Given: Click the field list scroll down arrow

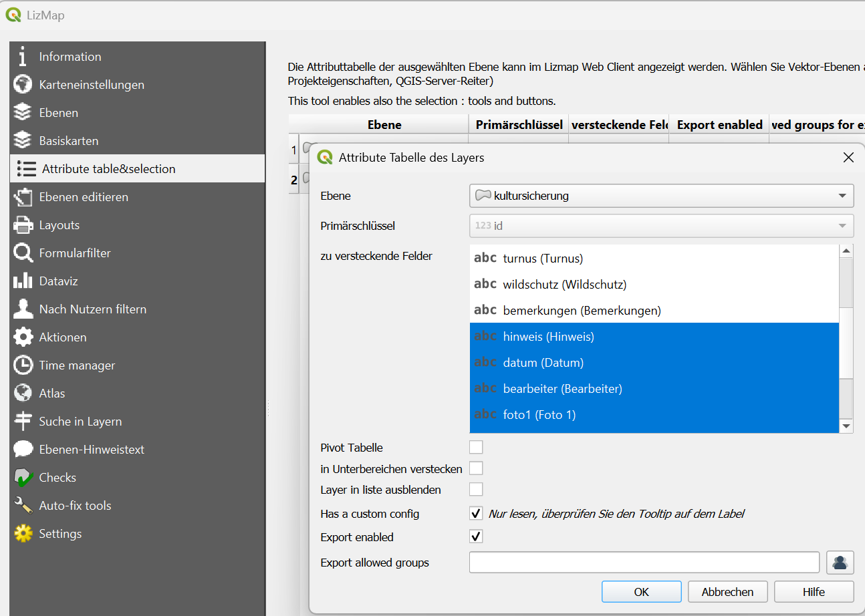Looking at the screenshot, I should (x=846, y=426).
